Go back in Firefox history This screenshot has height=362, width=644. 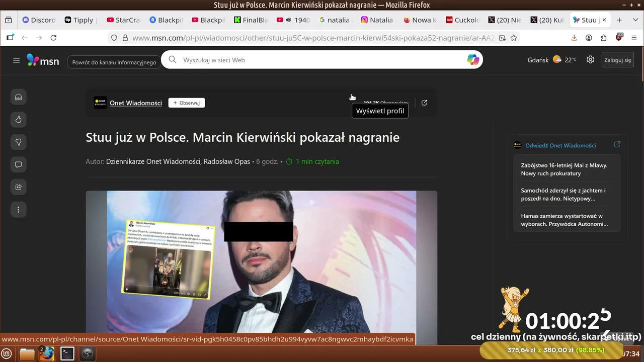24,38
